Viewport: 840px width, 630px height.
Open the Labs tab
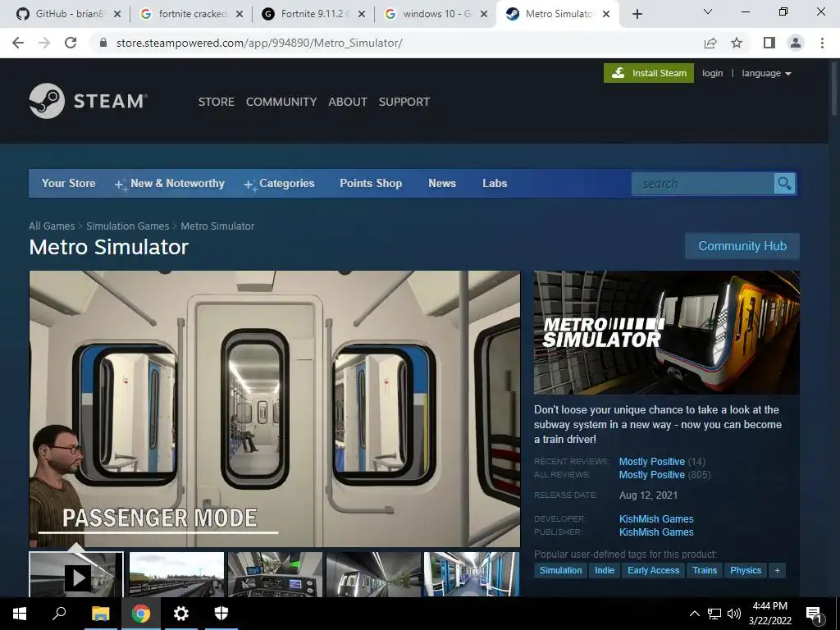click(x=495, y=183)
